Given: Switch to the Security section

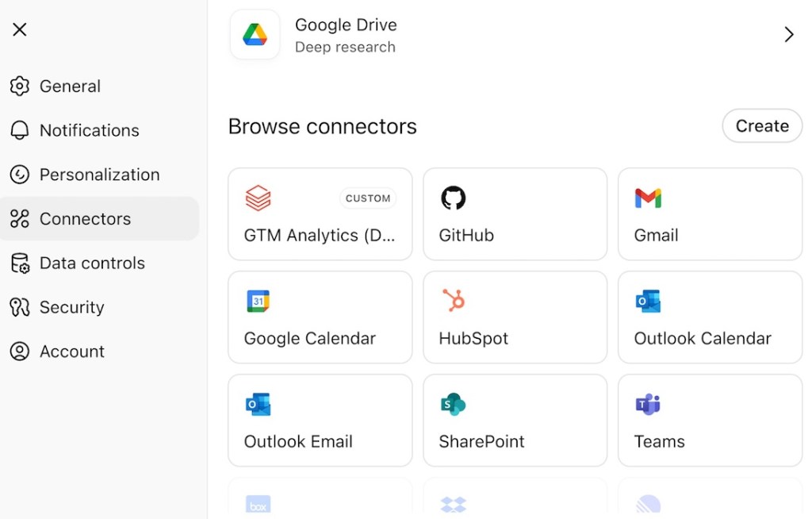Looking at the screenshot, I should (71, 307).
